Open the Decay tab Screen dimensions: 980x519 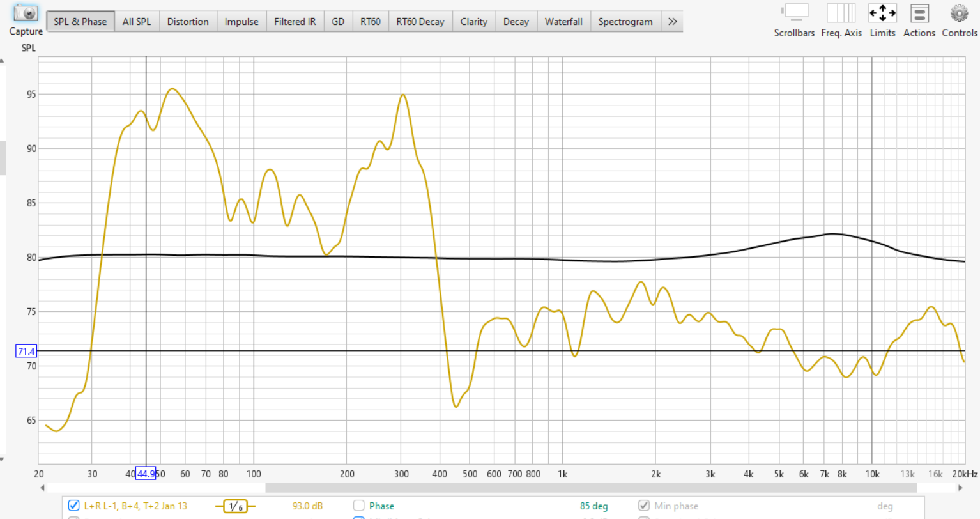pyautogui.click(x=516, y=21)
